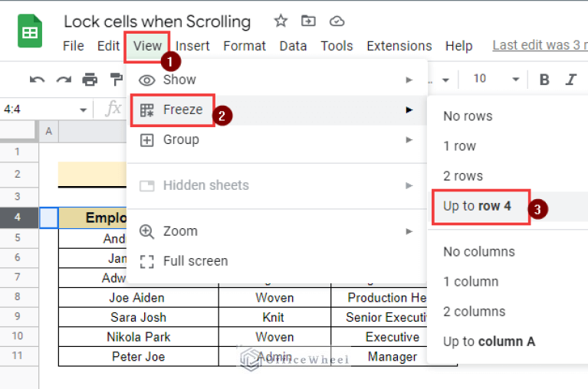Click the Google Sheets logo icon

[x=30, y=32]
